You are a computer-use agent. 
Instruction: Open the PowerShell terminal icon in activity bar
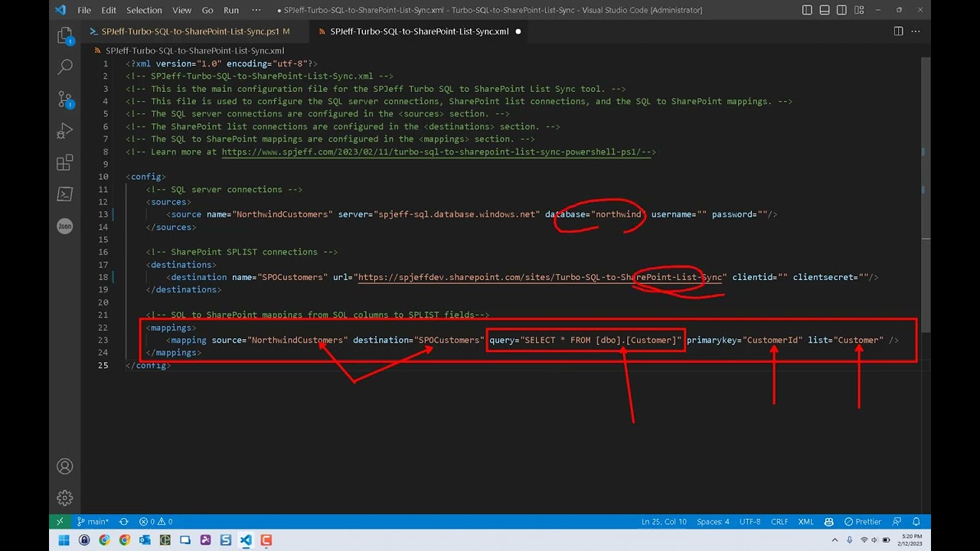tap(65, 194)
